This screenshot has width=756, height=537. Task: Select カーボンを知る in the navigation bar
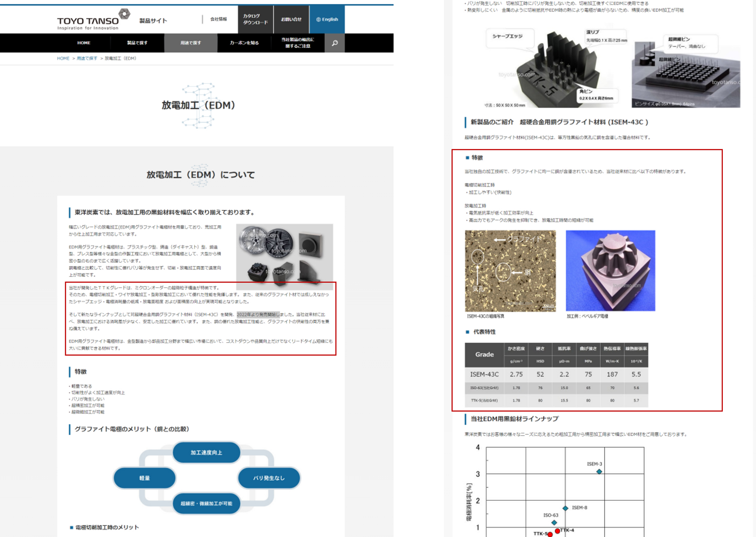pyautogui.click(x=244, y=43)
